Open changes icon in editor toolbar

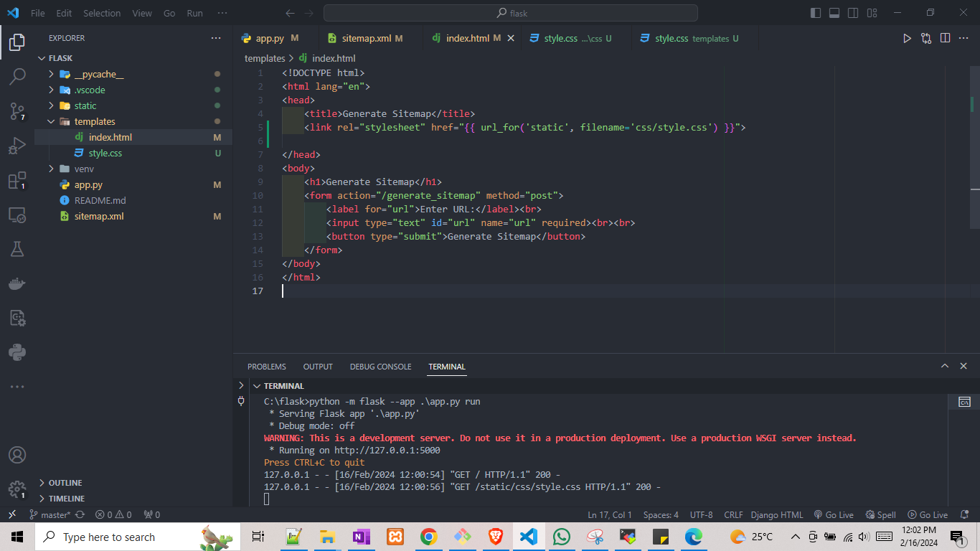926,38
